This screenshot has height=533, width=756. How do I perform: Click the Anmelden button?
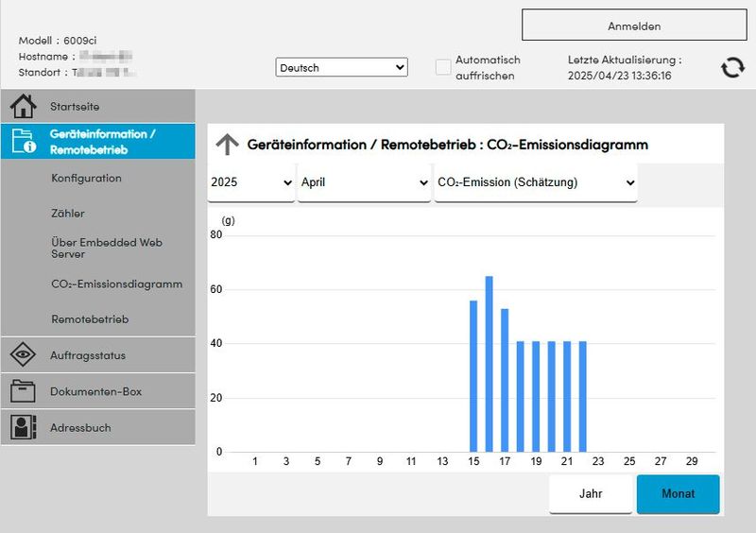coord(634,26)
